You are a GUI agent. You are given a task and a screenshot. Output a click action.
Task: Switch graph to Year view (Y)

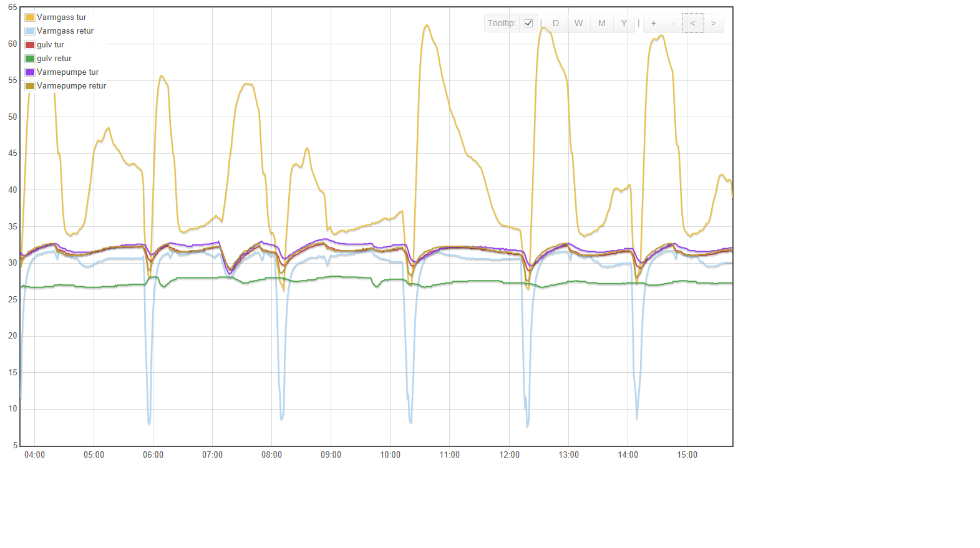tap(624, 23)
